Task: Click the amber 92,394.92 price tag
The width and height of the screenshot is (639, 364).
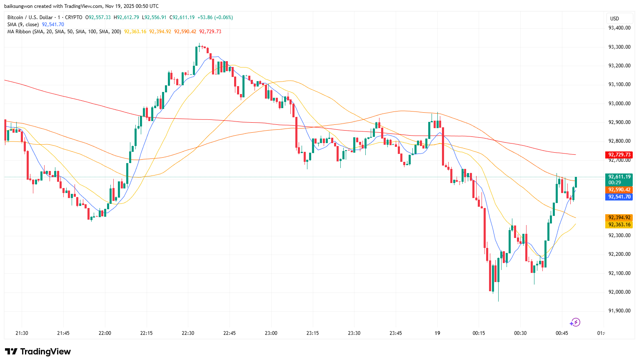Action: click(619, 218)
